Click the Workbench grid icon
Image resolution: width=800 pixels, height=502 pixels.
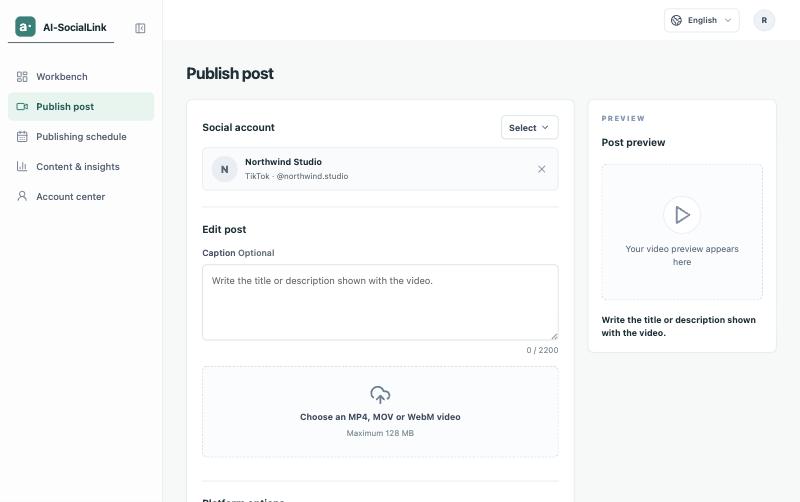(22, 77)
